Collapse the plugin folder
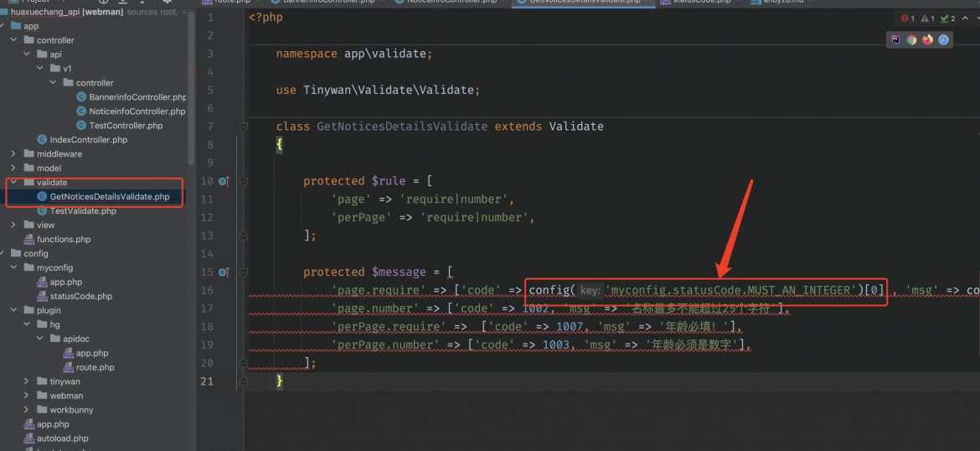The height and width of the screenshot is (451, 980). click(13, 310)
